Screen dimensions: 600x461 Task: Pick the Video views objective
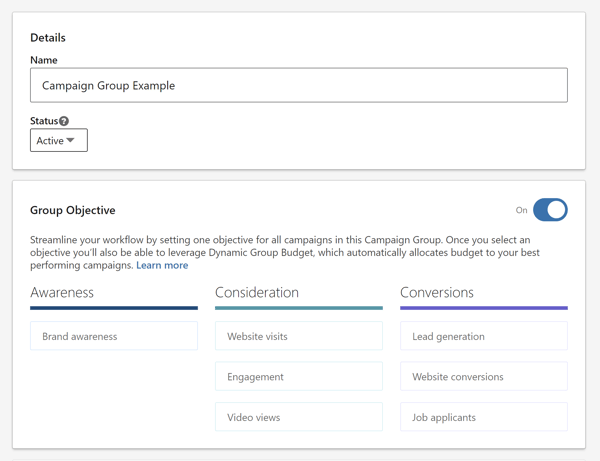(298, 417)
